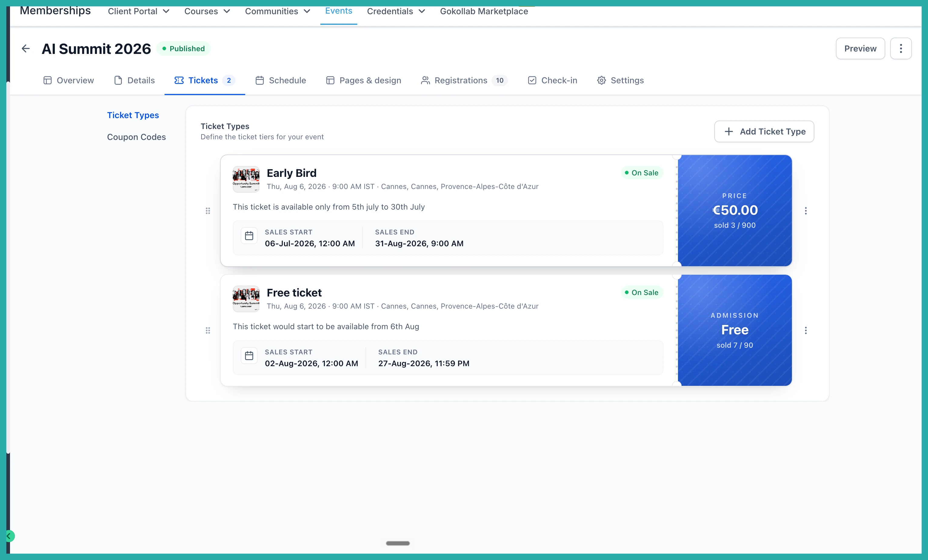Open Gokollab Marketplace in the top nav
The height and width of the screenshot is (560, 928).
484,11
